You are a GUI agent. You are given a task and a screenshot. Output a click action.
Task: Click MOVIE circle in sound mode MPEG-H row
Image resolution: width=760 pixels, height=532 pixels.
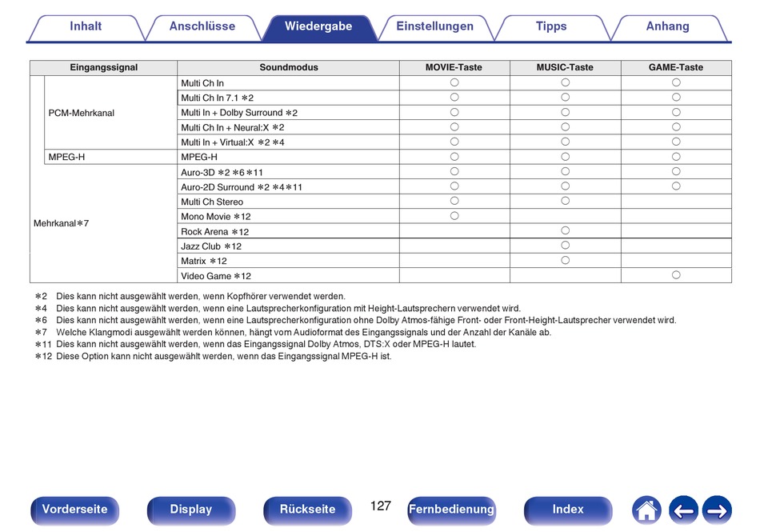[454, 157]
